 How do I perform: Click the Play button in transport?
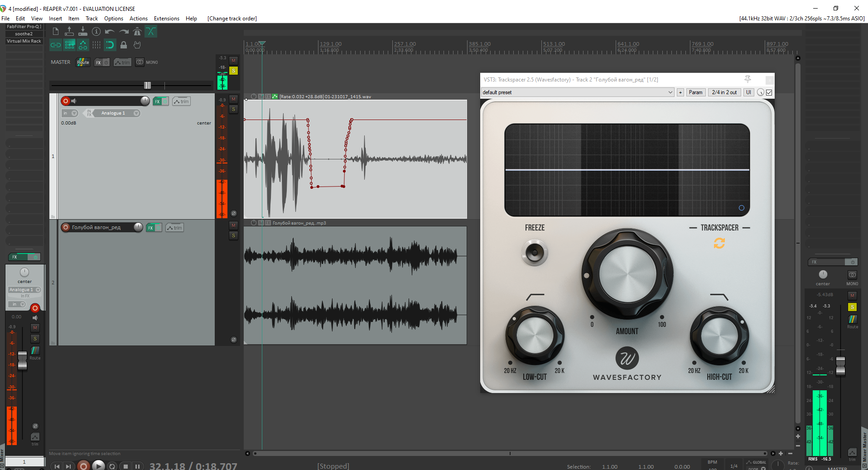(98, 465)
